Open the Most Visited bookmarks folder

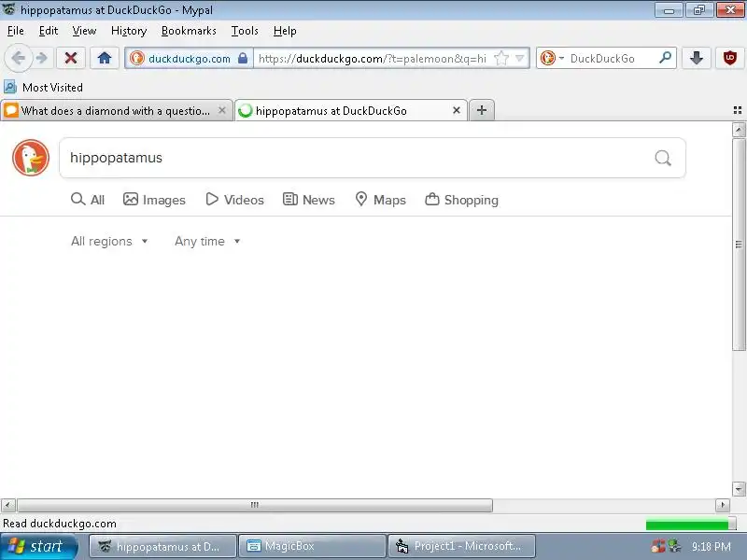pyautogui.click(x=43, y=87)
